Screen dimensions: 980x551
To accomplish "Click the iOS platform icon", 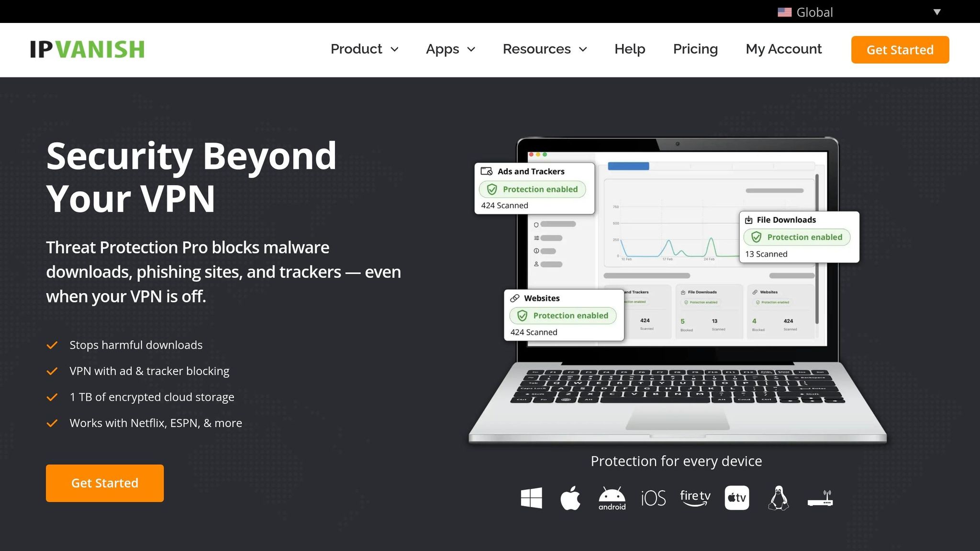I will (653, 498).
